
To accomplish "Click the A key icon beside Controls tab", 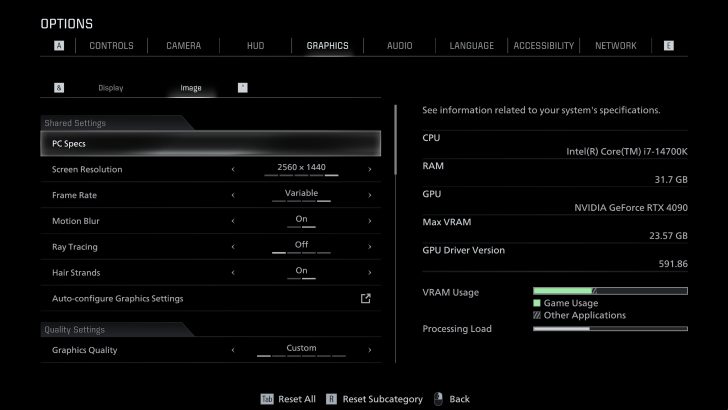I will pyautogui.click(x=59, y=46).
